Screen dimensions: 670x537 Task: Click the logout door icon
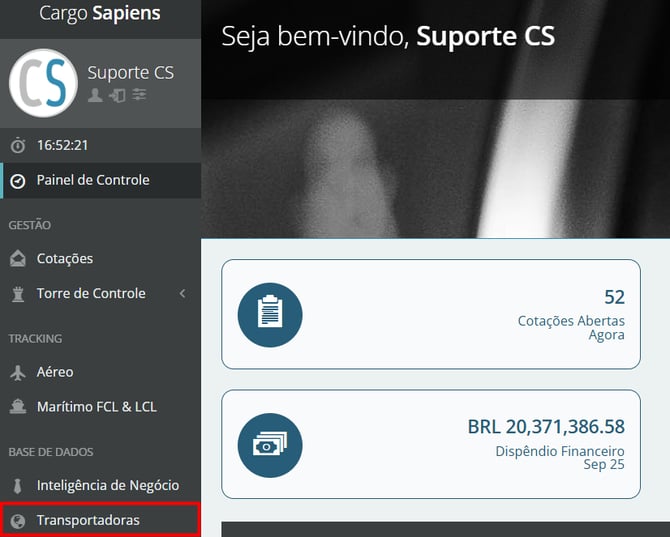pyautogui.click(x=117, y=95)
